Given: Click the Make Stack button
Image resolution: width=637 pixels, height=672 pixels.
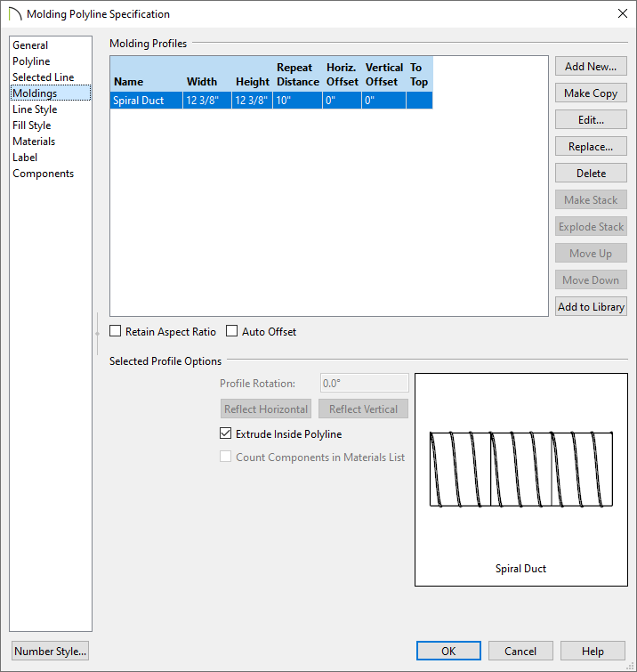Looking at the screenshot, I should [x=591, y=199].
